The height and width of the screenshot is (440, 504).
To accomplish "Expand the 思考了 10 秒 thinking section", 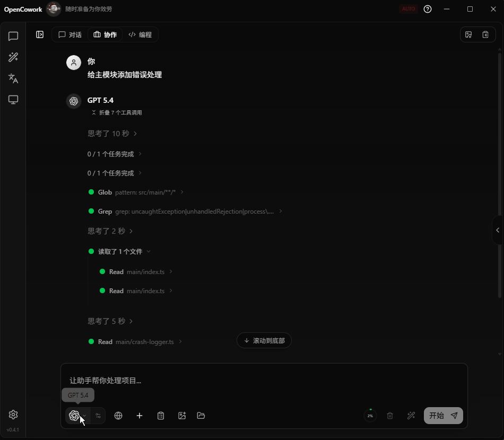I will click(112, 134).
